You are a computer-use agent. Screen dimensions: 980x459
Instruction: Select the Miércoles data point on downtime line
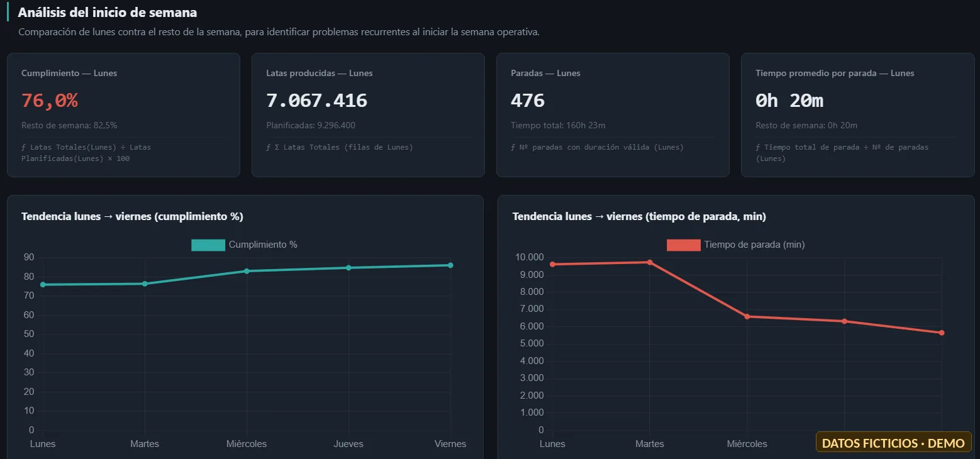point(747,316)
